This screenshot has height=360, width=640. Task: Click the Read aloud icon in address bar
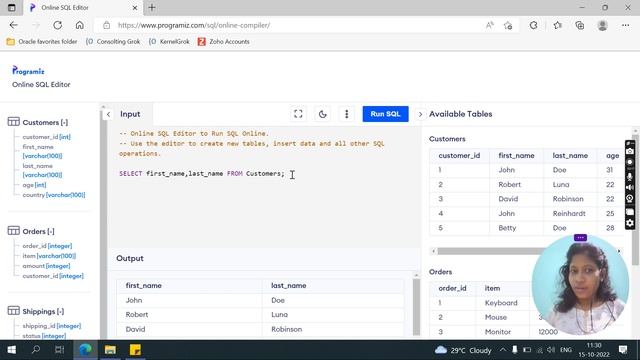[x=489, y=25]
